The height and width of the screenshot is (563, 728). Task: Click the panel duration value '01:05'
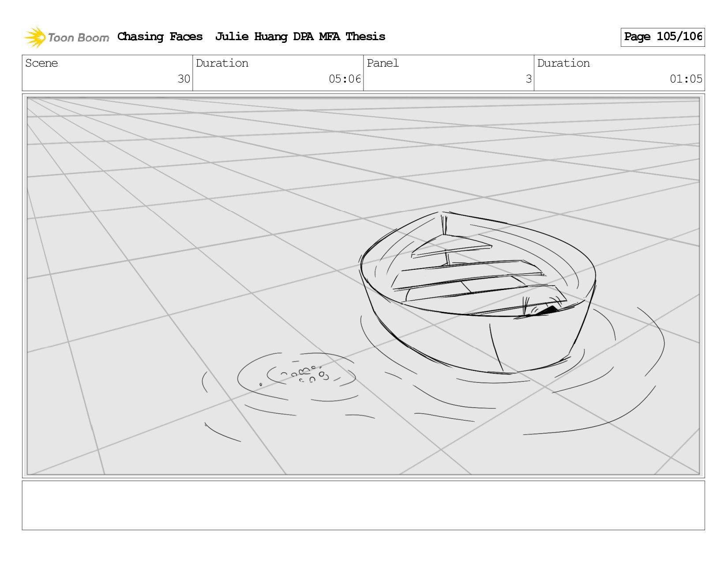pos(686,79)
